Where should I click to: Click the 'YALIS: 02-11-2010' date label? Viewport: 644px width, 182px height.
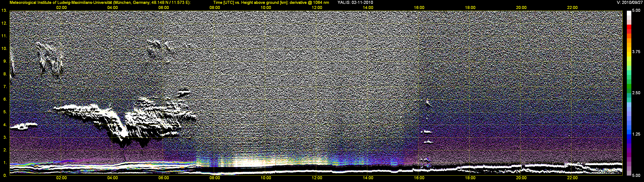click(355, 3)
